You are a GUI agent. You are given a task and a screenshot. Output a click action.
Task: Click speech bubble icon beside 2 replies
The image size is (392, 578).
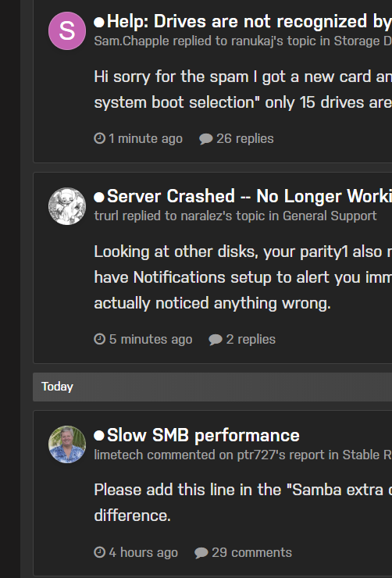pyautogui.click(x=216, y=340)
